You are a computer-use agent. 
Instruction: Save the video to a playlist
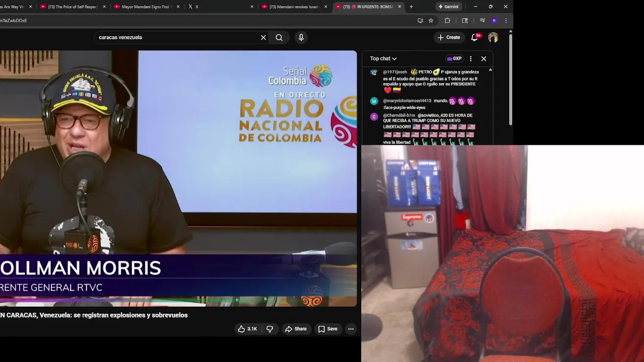click(327, 329)
